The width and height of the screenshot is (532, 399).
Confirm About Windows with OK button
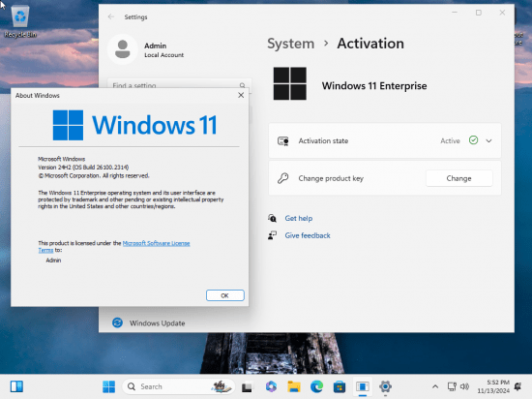point(225,295)
